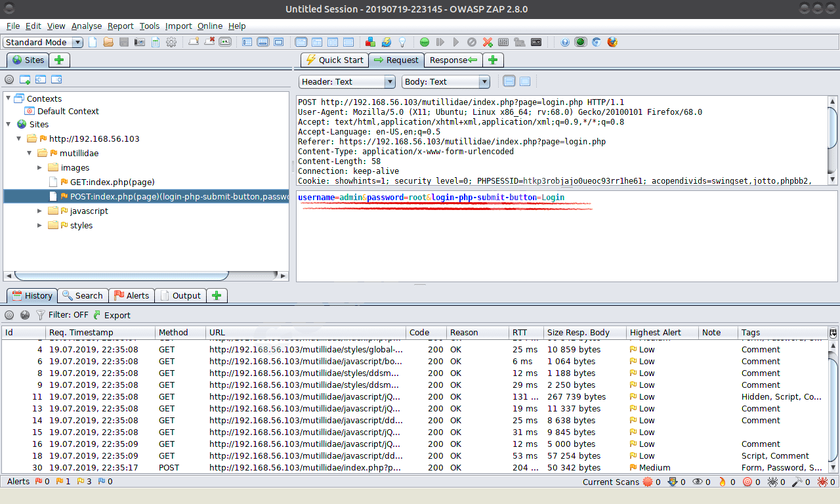Screen dimensions: 840x504
Task: Click the Export button in History panel
Action: point(112,315)
